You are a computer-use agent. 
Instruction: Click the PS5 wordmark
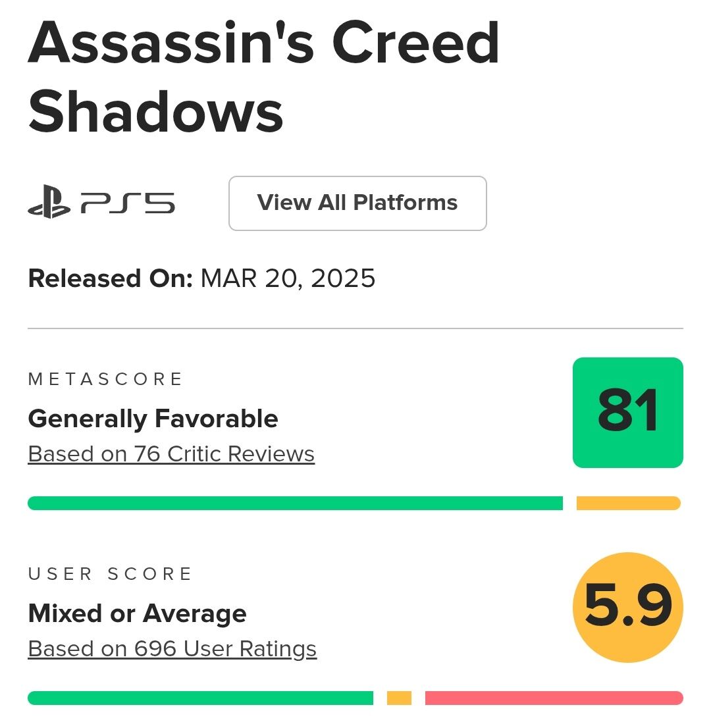pyautogui.click(x=128, y=203)
